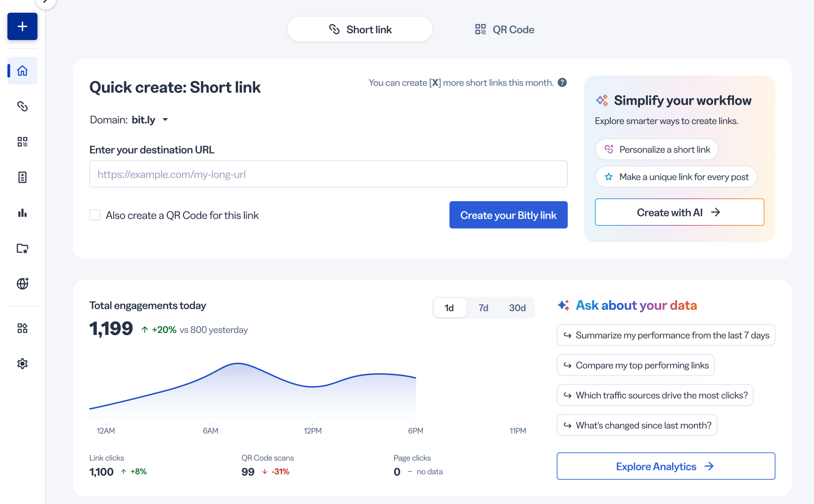Open Campaigns folder-star icon in sidebar

point(22,249)
